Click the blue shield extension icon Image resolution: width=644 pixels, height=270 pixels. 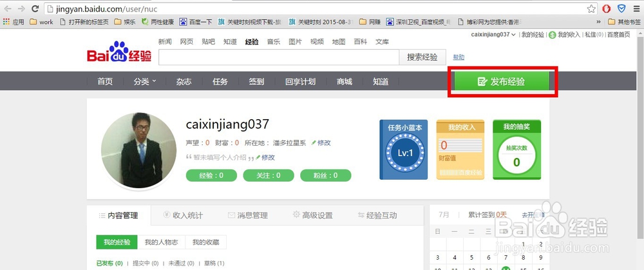click(621, 8)
